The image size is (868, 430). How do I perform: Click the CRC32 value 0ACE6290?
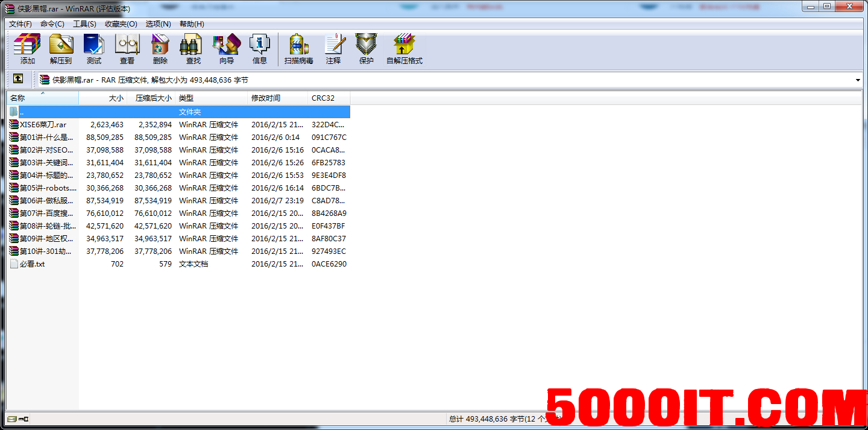point(329,264)
